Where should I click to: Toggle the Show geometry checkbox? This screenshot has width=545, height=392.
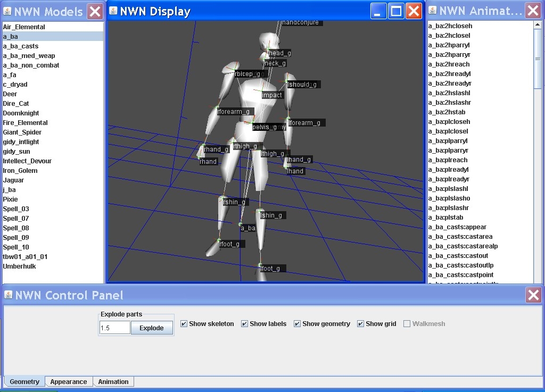(297, 324)
